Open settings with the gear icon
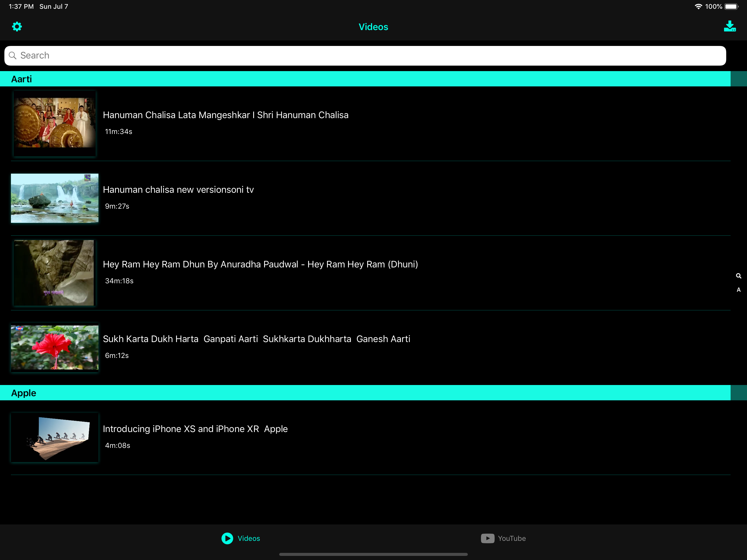This screenshot has width=747, height=560. click(x=17, y=27)
